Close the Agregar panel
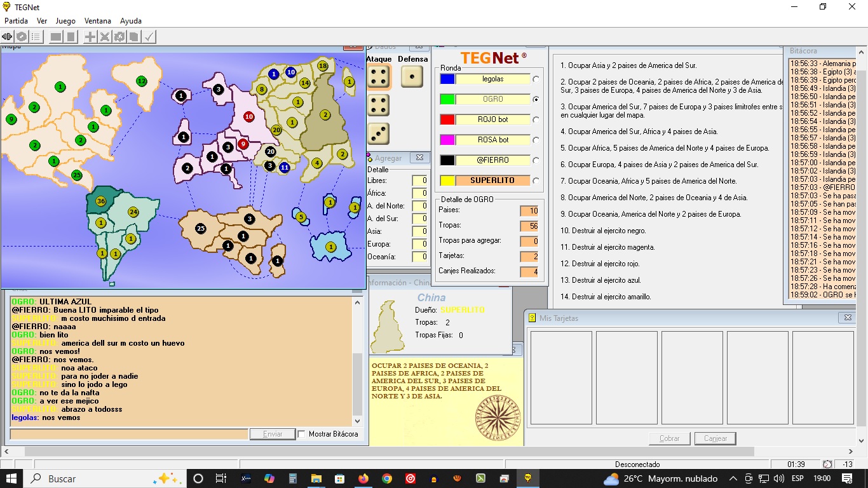The width and height of the screenshot is (868, 488). click(x=419, y=158)
